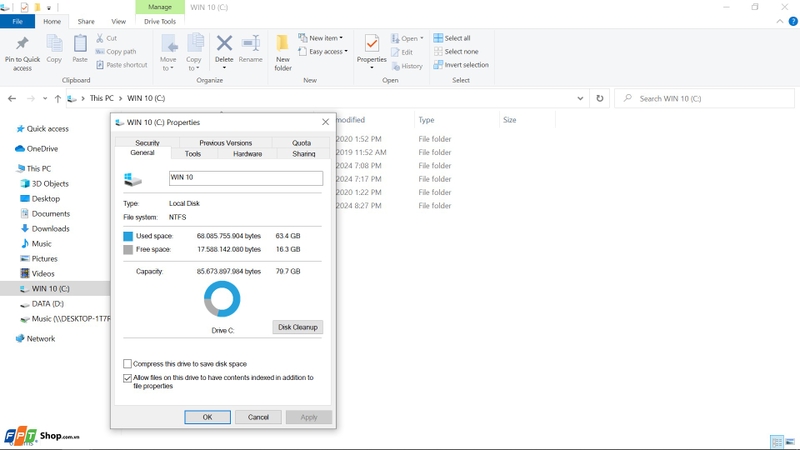The width and height of the screenshot is (800, 450).
Task: Click the drive label WIN 10 text field
Action: click(245, 178)
